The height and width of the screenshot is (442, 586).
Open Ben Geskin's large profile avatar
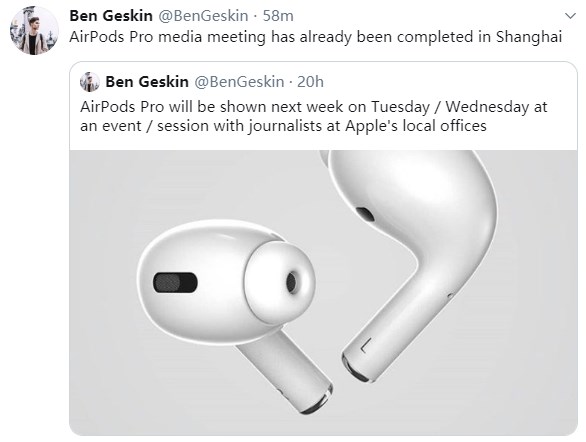coord(34,31)
